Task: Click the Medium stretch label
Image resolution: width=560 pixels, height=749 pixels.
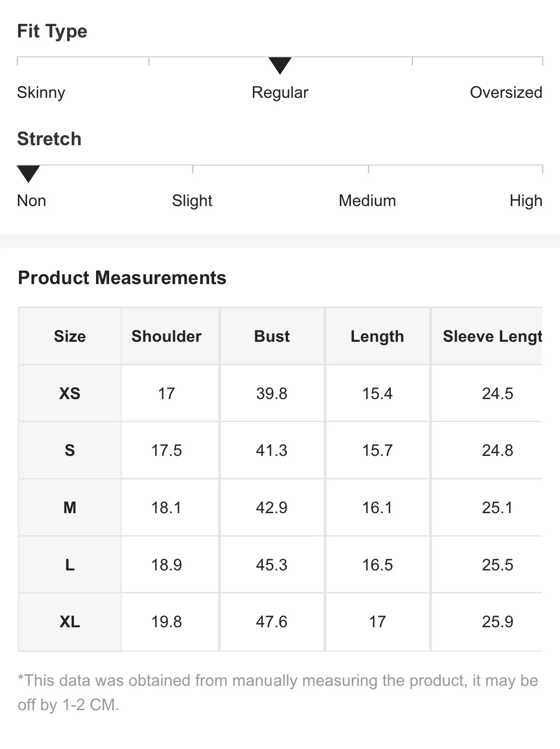Action: pos(367,201)
